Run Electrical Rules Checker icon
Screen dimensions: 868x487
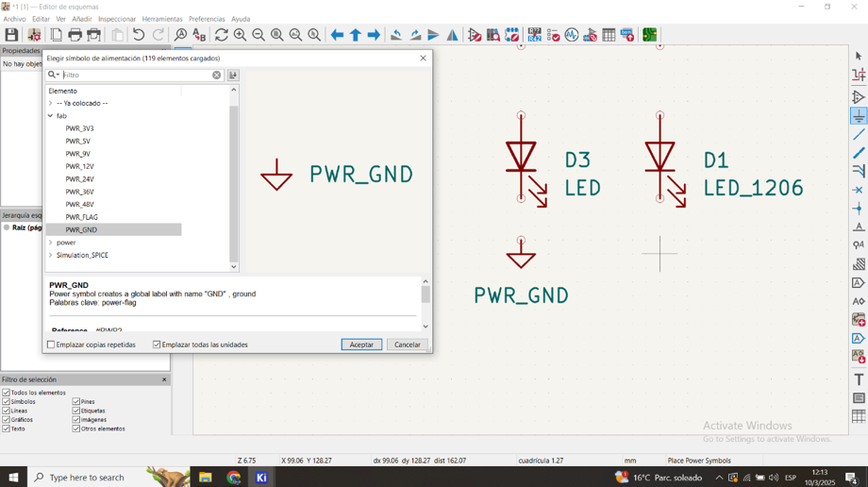coord(553,35)
